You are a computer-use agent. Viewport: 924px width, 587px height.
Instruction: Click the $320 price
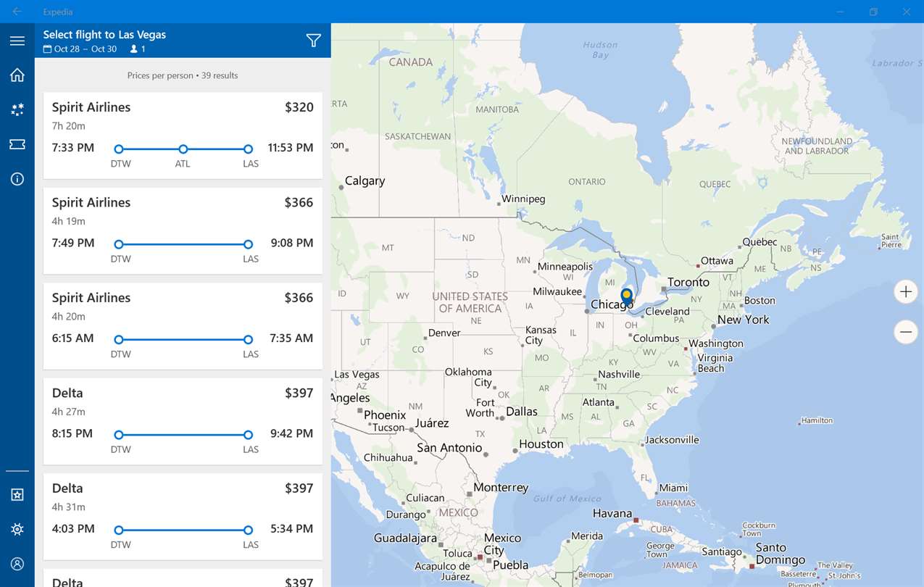(299, 107)
